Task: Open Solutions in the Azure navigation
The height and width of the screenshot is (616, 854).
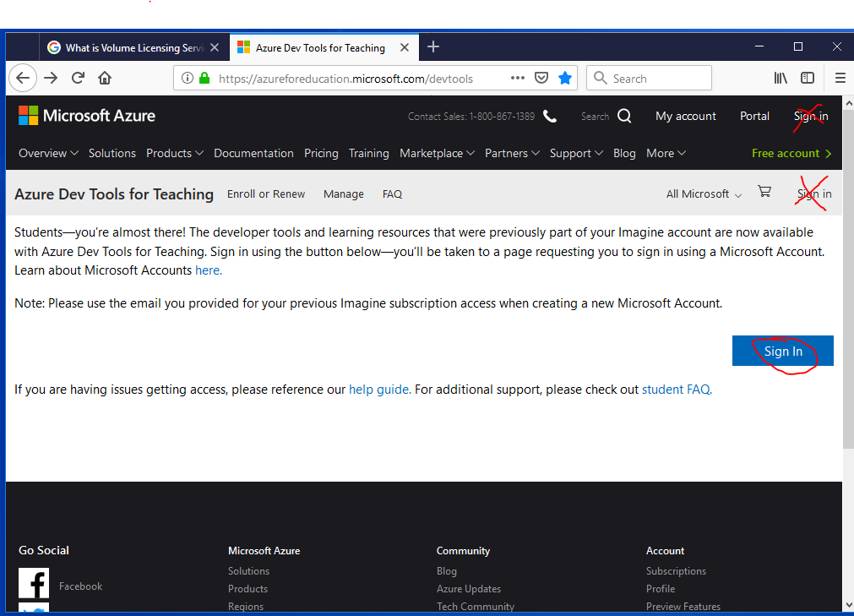Action: click(x=112, y=153)
